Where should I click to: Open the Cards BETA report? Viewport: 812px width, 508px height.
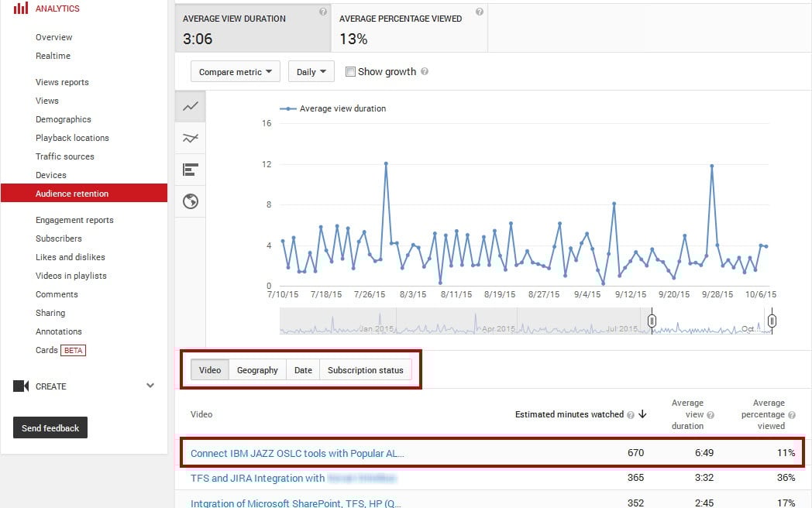(x=60, y=351)
